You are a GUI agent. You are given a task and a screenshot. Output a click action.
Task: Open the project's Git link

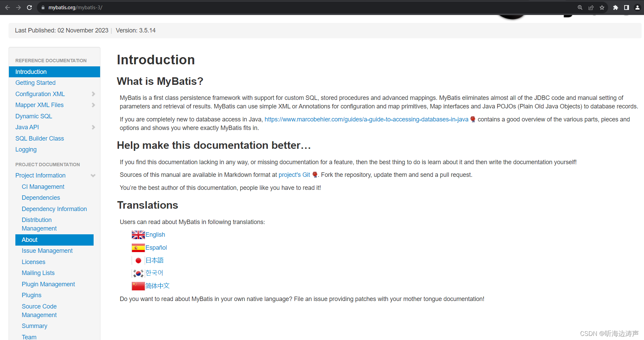pyautogui.click(x=294, y=175)
